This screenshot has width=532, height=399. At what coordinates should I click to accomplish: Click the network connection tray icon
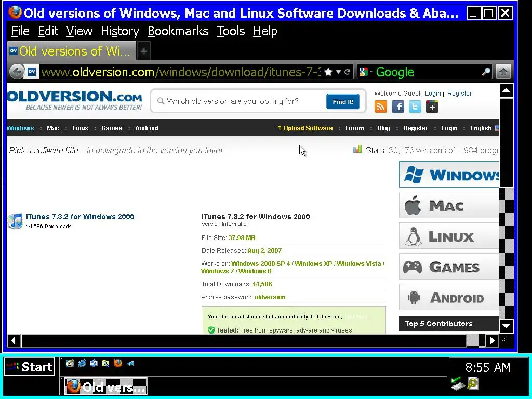(457, 383)
